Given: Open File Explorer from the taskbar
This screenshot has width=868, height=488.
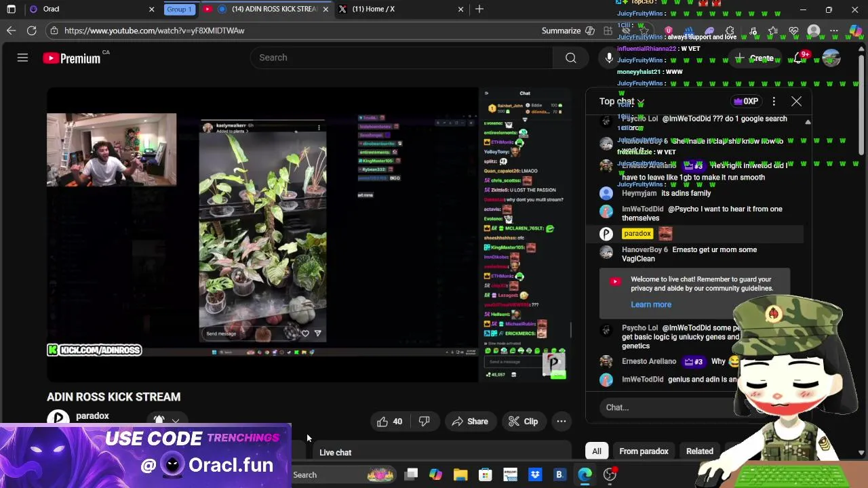Looking at the screenshot, I should (460, 475).
